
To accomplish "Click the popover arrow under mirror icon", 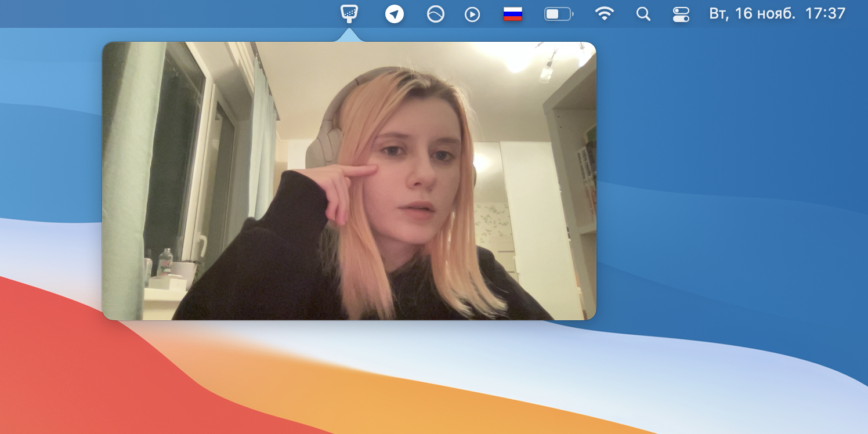I will (x=349, y=35).
